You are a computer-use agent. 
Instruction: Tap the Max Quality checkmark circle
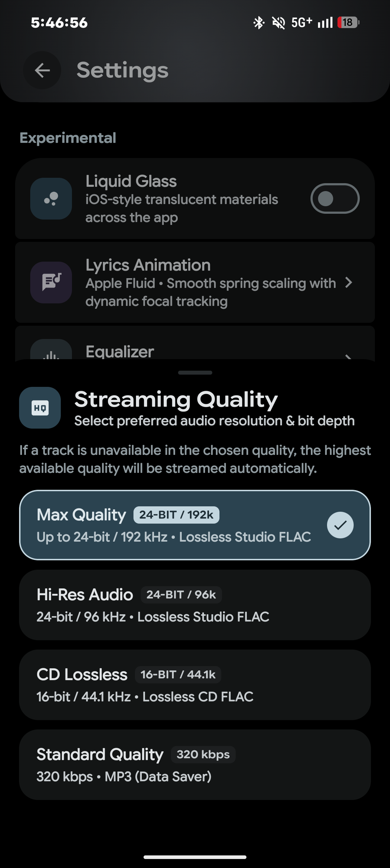(x=340, y=525)
